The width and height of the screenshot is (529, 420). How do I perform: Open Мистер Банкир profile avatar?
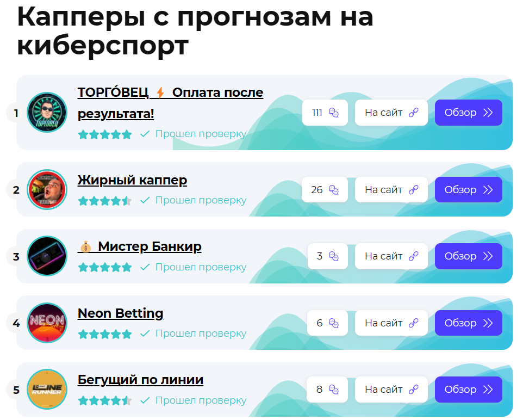click(x=47, y=256)
